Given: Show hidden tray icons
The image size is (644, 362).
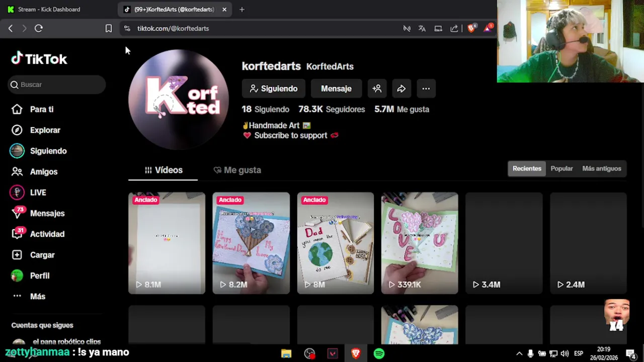Looking at the screenshot, I should coord(519,353).
